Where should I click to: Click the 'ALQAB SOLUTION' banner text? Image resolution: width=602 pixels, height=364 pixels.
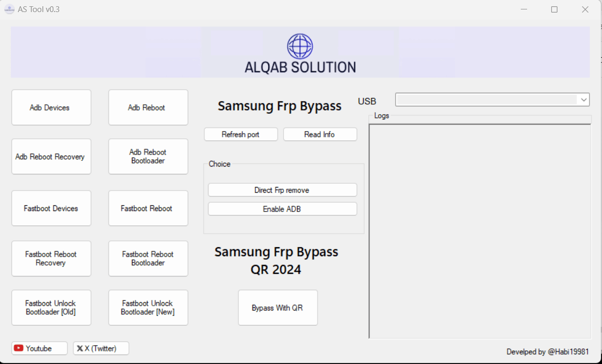[x=300, y=67]
